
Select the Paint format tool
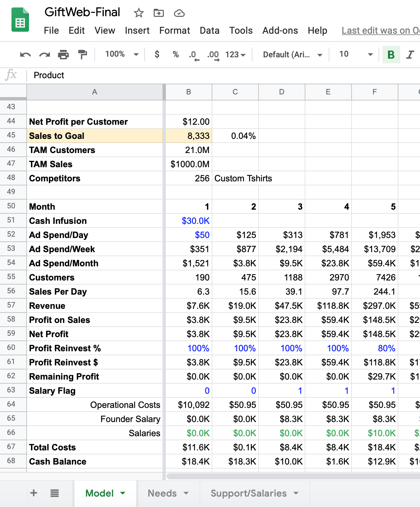[83, 54]
